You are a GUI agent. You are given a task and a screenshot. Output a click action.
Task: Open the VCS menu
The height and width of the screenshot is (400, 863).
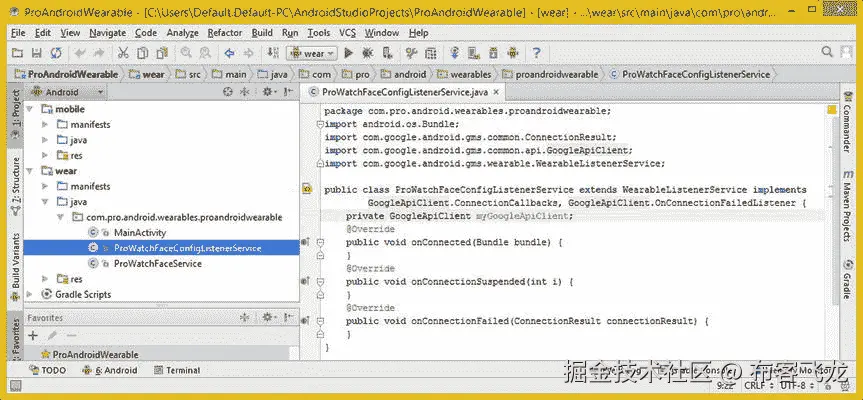click(x=347, y=33)
